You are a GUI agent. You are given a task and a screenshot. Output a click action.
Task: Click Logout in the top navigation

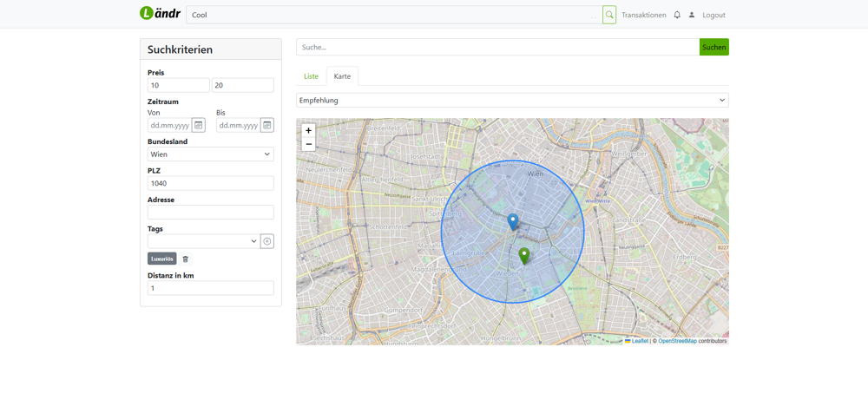[x=713, y=15]
